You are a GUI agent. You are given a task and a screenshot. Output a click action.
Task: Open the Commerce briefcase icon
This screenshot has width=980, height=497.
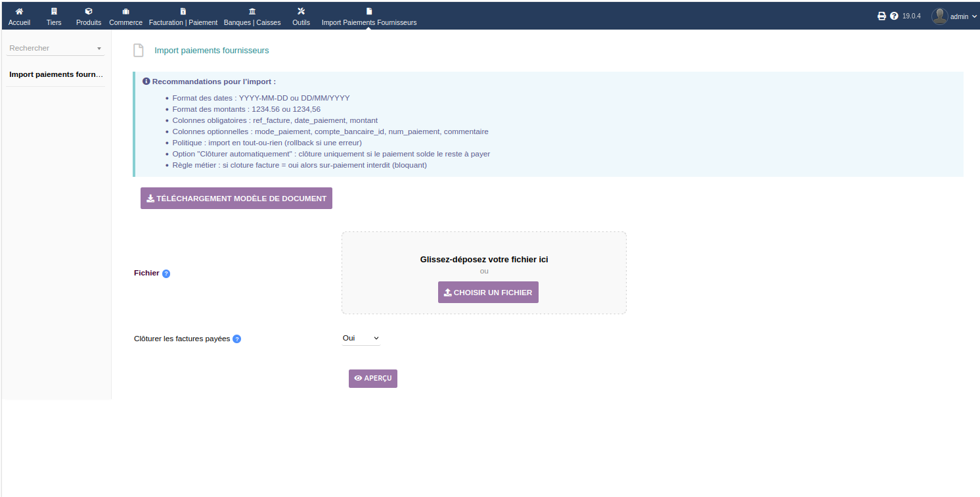click(x=125, y=11)
